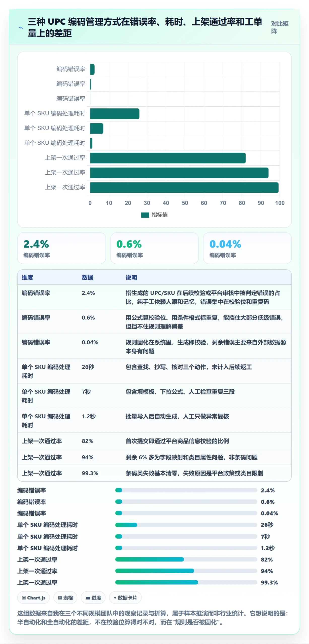
Task: Click the progress bar labeled 82%
Action: pos(186,559)
